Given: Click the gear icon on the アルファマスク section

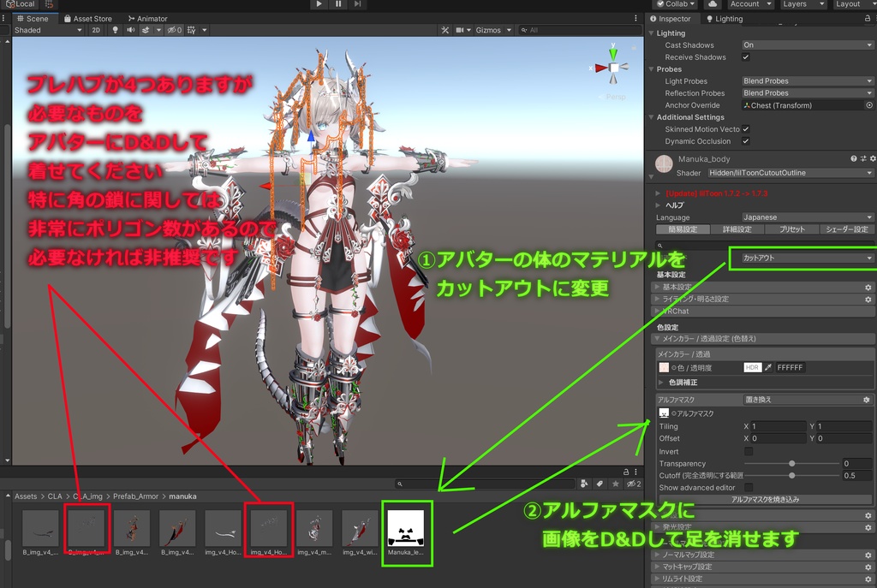Looking at the screenshot, I should [867, 399].
